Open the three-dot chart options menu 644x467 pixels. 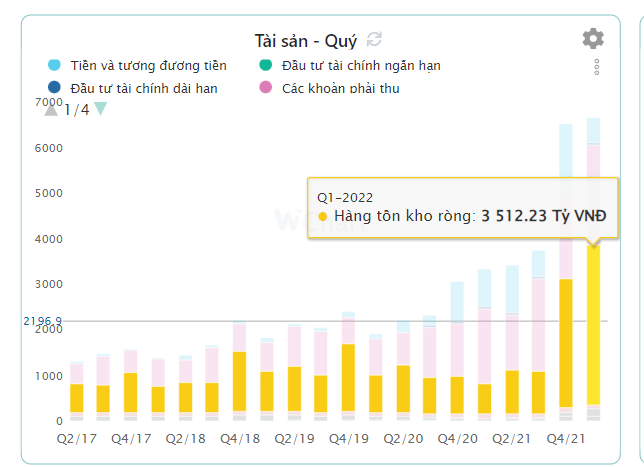(596, 67)
